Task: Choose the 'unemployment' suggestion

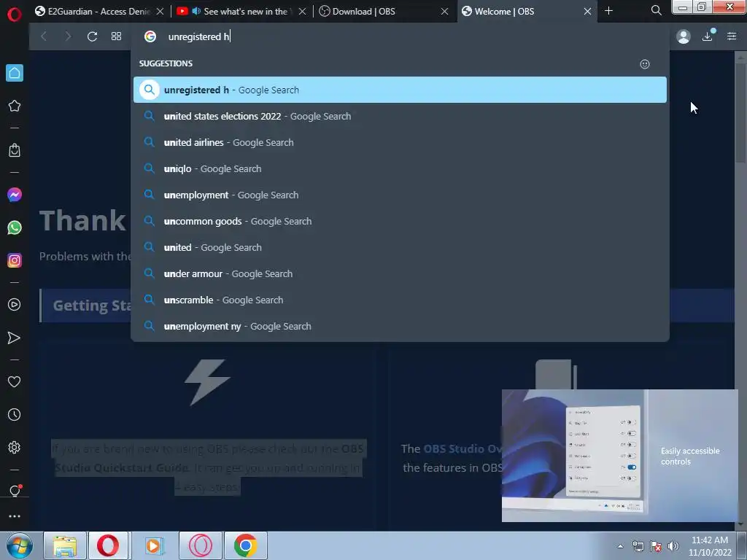Action: tap(400, 195)
